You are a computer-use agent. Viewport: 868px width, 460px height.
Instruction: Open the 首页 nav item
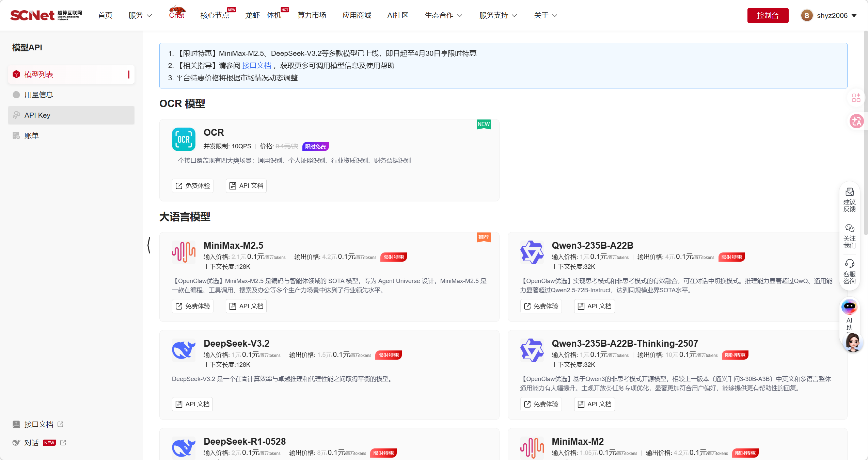pos(105,15)
